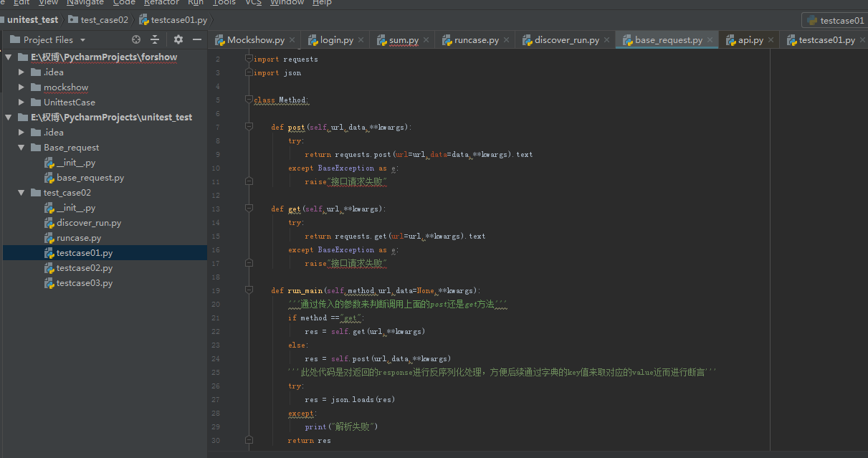Click 'class Method:' on line 5
The image size is (868, 458).
(281, 100)
